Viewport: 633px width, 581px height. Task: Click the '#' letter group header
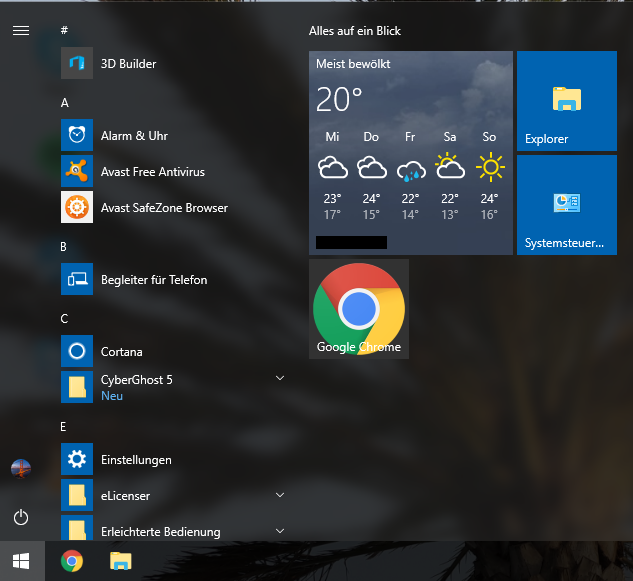pos(64,30)
